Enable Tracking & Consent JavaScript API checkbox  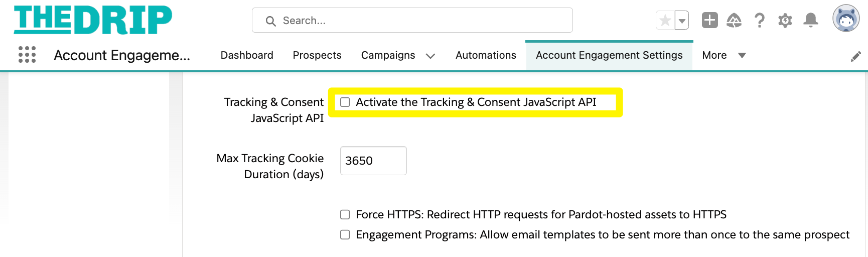[345, 102]
